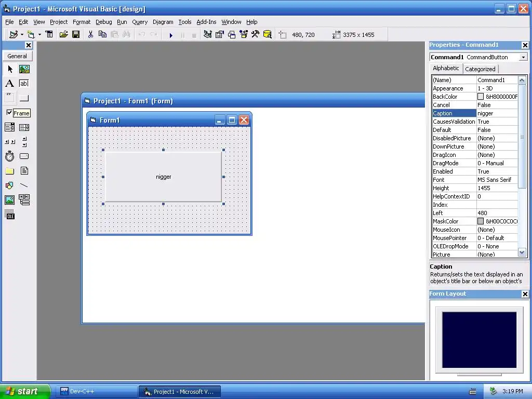This screenshot has width=532, height=399.
Task: Select the Label tool (letter A)
Action: [x=10, y=84]
